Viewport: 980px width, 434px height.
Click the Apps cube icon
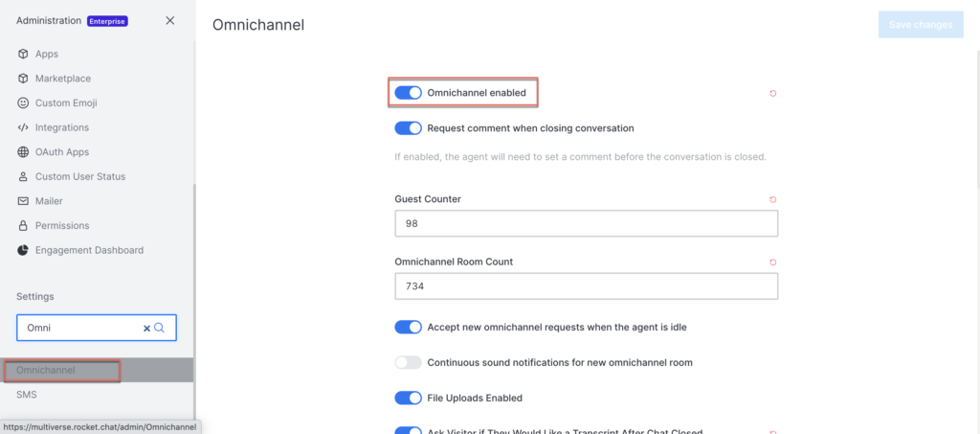23,54
